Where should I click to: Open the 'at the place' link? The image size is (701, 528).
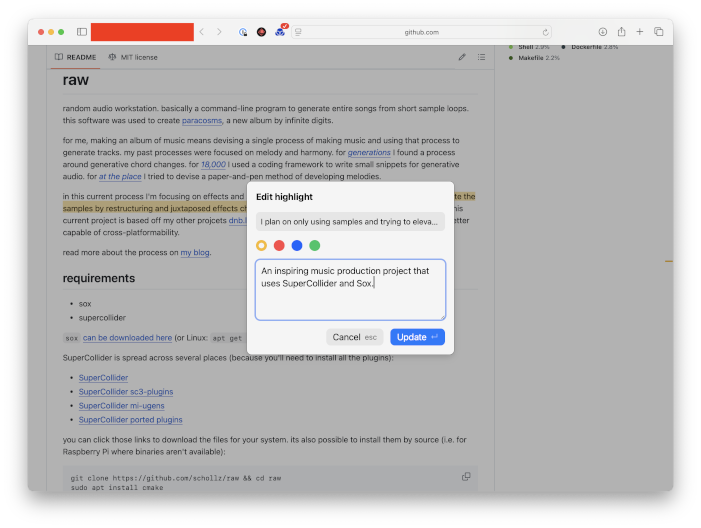click(120, 177)
